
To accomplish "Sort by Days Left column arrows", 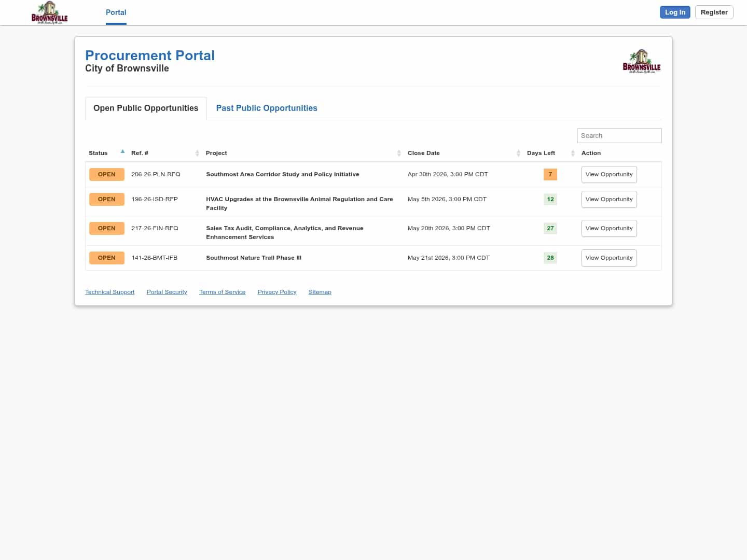I will coord(573,153).
